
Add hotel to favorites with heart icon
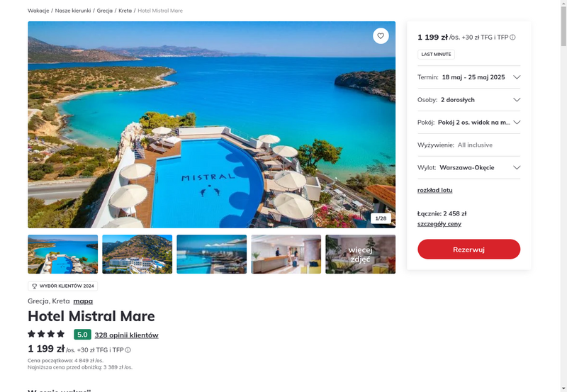click(x=381, y=36)
